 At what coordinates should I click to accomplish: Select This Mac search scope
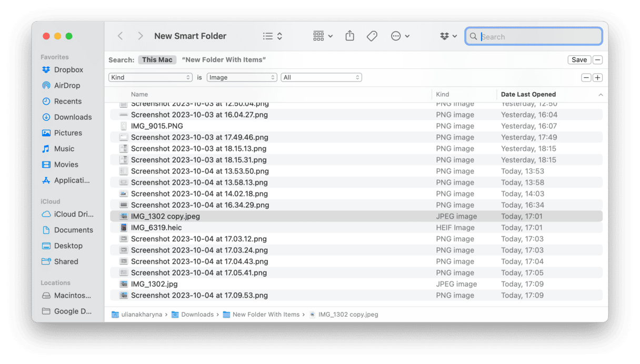pos(157,59)
